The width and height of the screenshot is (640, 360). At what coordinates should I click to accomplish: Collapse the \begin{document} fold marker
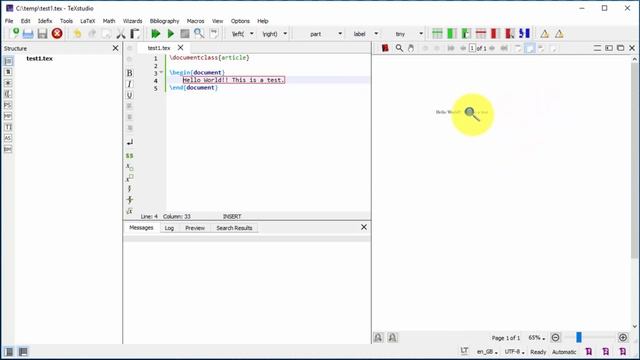[161, 73]
